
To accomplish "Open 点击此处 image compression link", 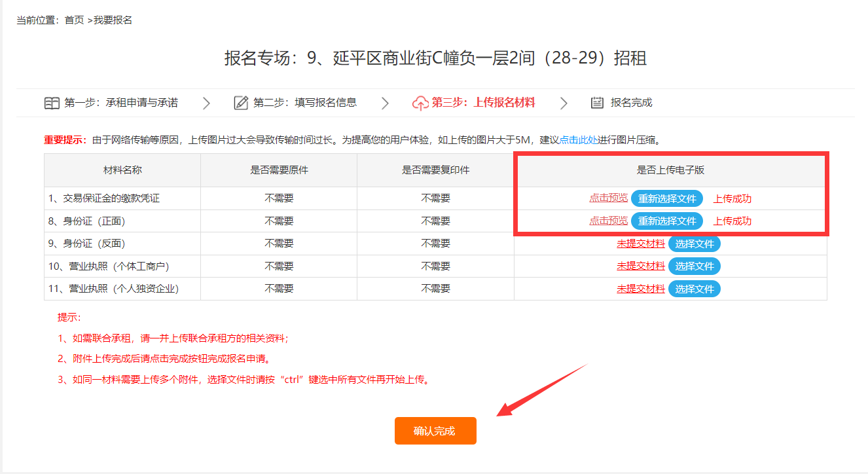I will [578, 139].
